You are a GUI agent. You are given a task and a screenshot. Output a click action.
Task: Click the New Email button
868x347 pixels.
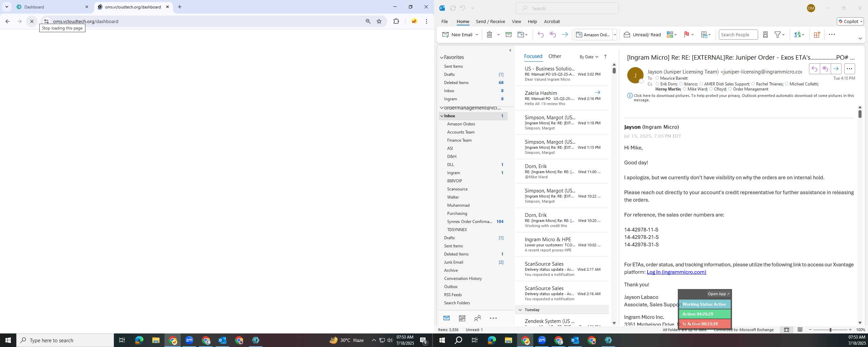pyautogui.click(x=457, y=35)
